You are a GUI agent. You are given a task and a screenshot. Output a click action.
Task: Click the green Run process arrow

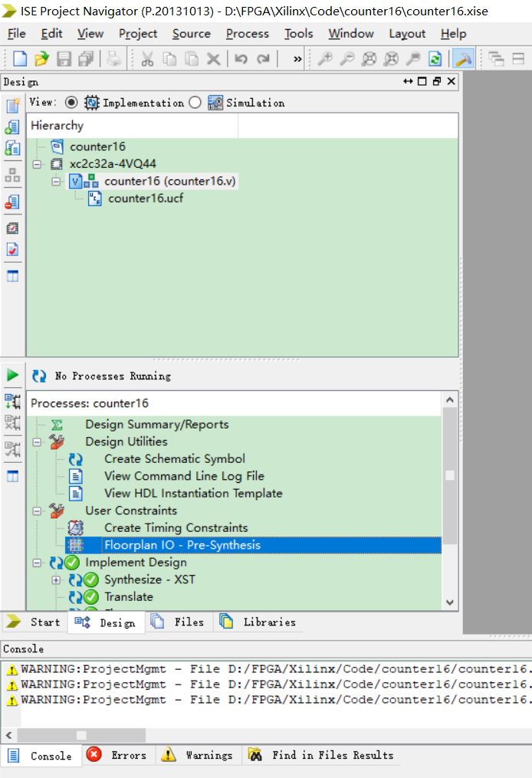[x=13, y=375]
